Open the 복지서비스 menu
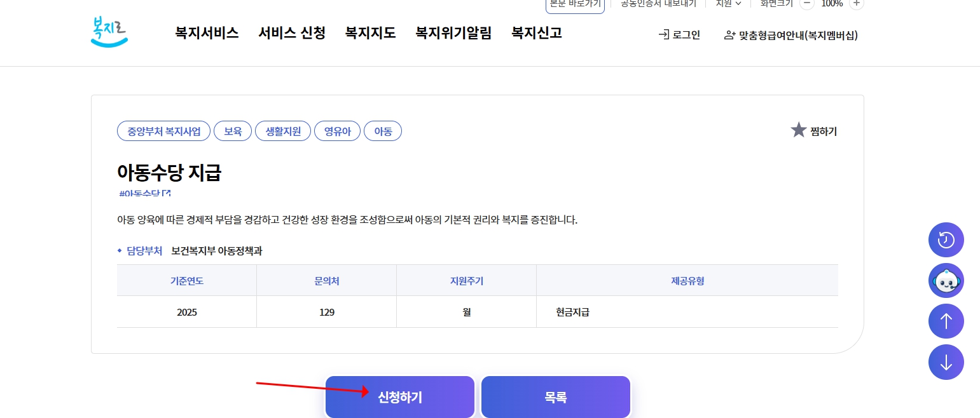The height and width of the screenshot is (418, 980). click(206, 33)
